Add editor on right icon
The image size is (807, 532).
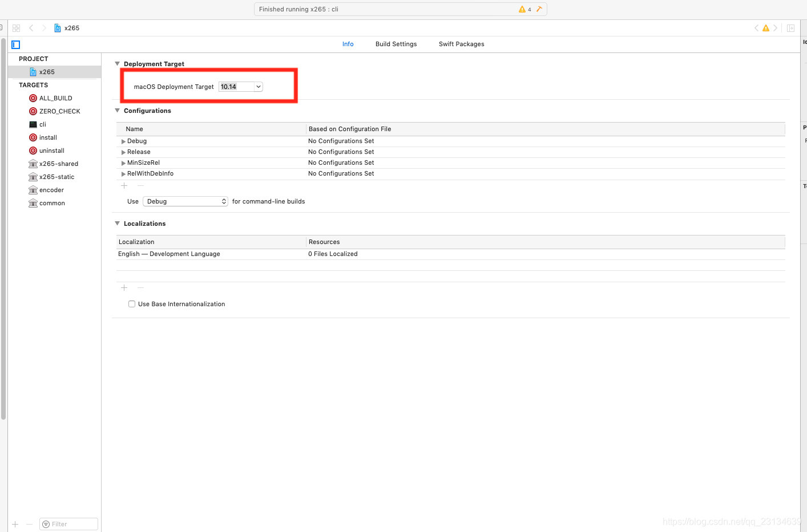click(x=791, y=28)
